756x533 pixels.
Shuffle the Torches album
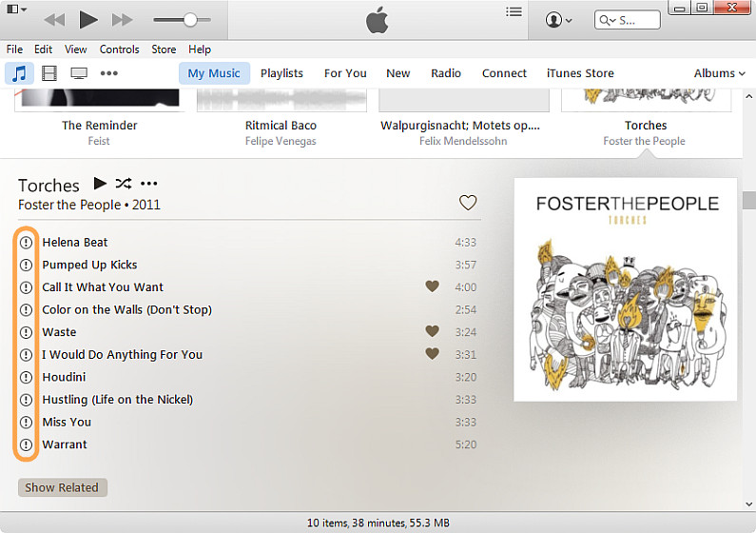pyautogui.click(x=124, y=184)
